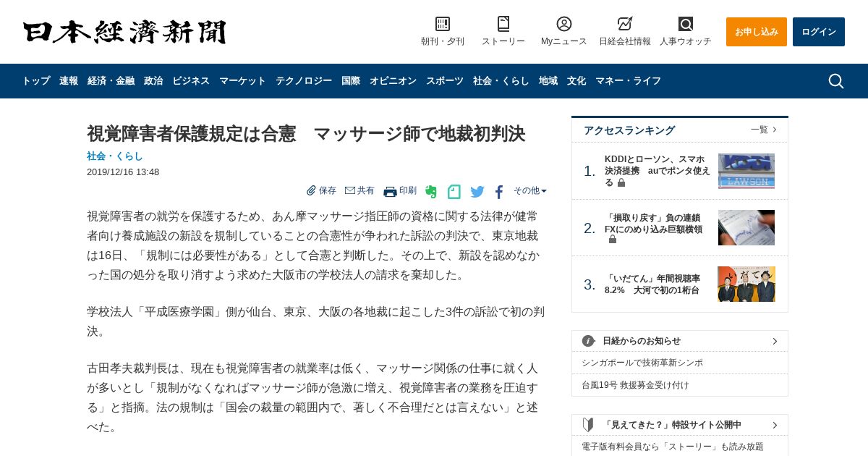The width and height of the screenshot is (868, 456).
Task: Share article to Evernote elephant icon
Action: (431, 192)
